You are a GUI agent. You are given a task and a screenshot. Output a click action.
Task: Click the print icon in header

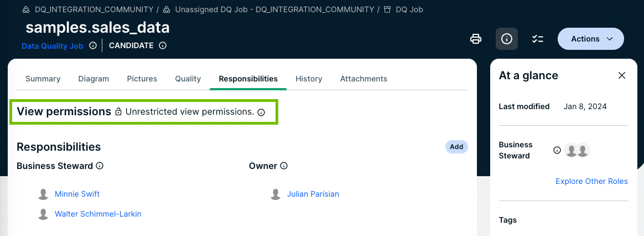[475, 39]
